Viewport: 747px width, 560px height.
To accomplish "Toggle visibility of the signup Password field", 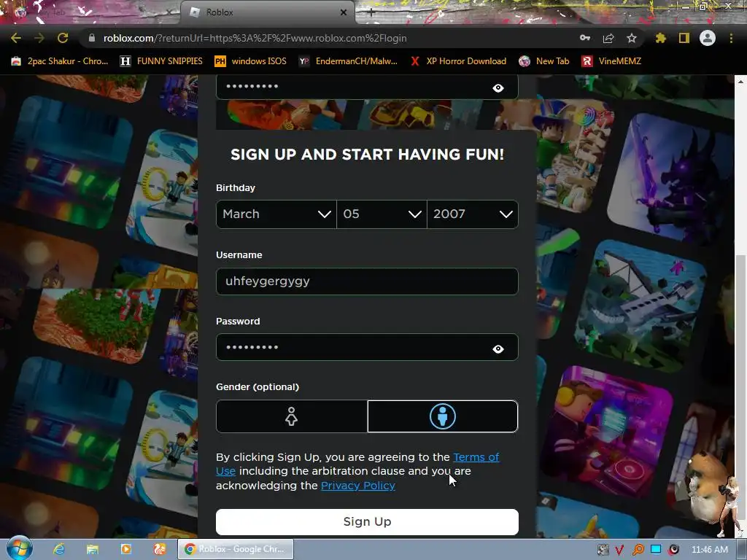I will [x=498, y=349].
